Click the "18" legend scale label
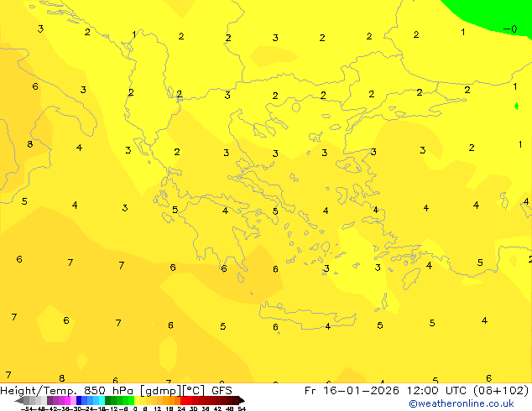This screenshot has height=411, width=532. [170, 408]
